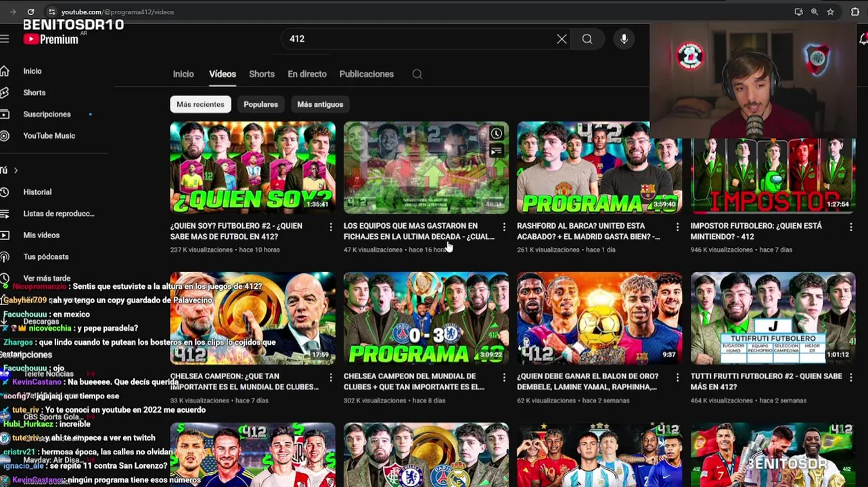Open the Inicio home sidebar icon
Image resolution: width=868 pixels, height=487 pixels.
pyautogui.click(x=4, y=71)
